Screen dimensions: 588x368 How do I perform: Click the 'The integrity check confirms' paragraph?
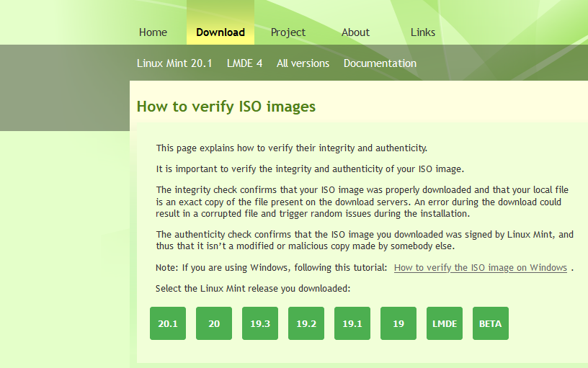click(362, 202)
